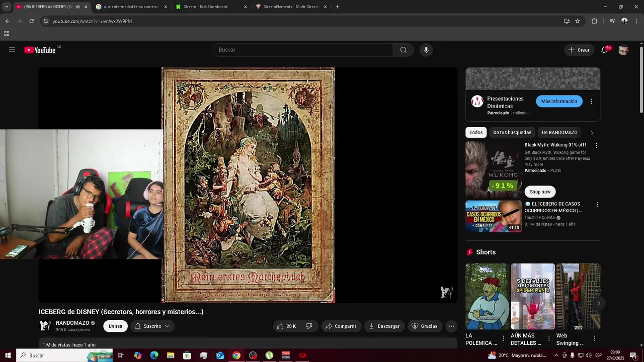Open the YouTube guide hamburger menu

coord(12,50)
